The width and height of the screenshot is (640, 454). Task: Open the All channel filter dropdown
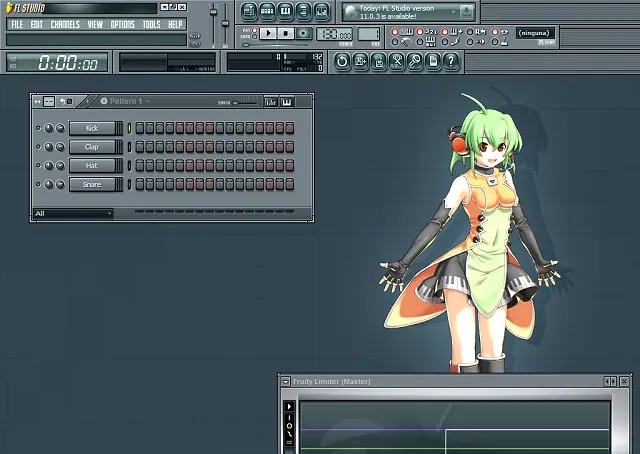click(x=73, y=214)
